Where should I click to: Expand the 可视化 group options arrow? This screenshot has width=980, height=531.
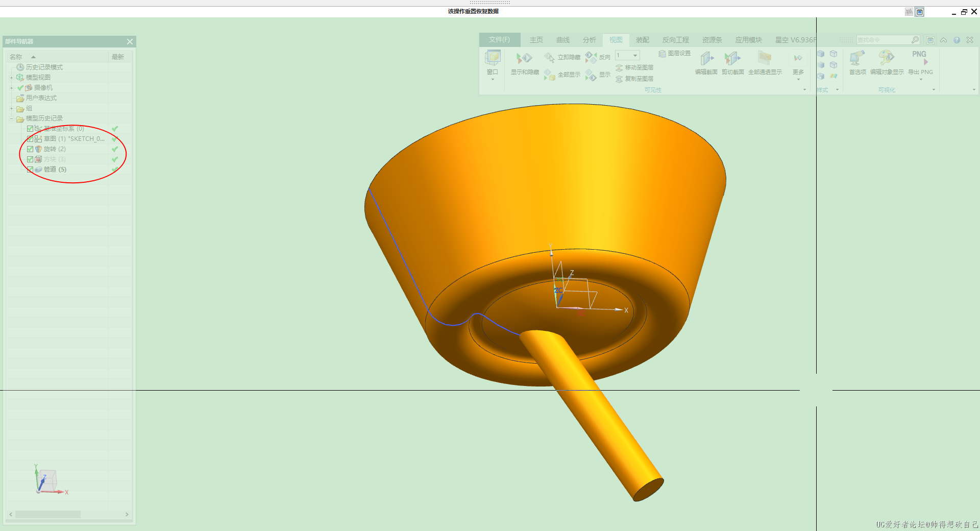[x=934, y=90]
